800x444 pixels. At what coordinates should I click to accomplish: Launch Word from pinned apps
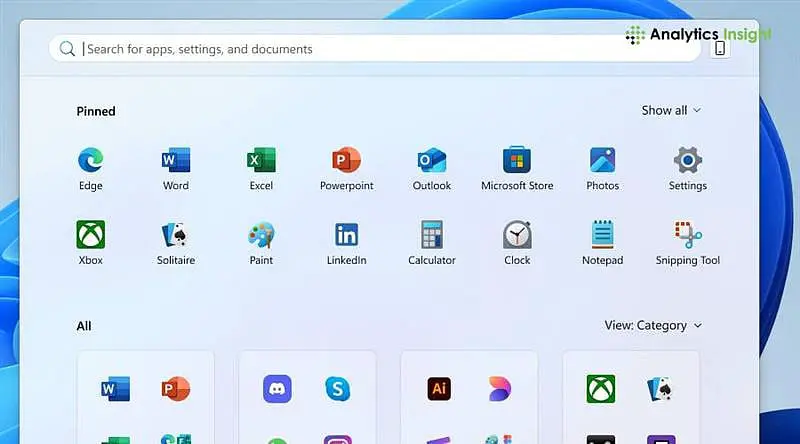pos(176,160)
